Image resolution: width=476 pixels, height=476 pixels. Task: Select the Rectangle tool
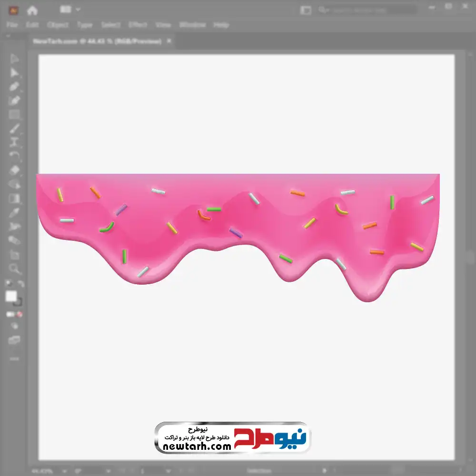[x=15, y=114]
